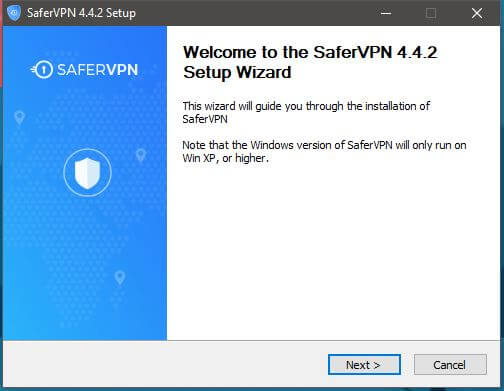This screenshot has height=391, width=504.
Task: Click the location pin near the panel's left edge
Action: [x=19, y=117]
